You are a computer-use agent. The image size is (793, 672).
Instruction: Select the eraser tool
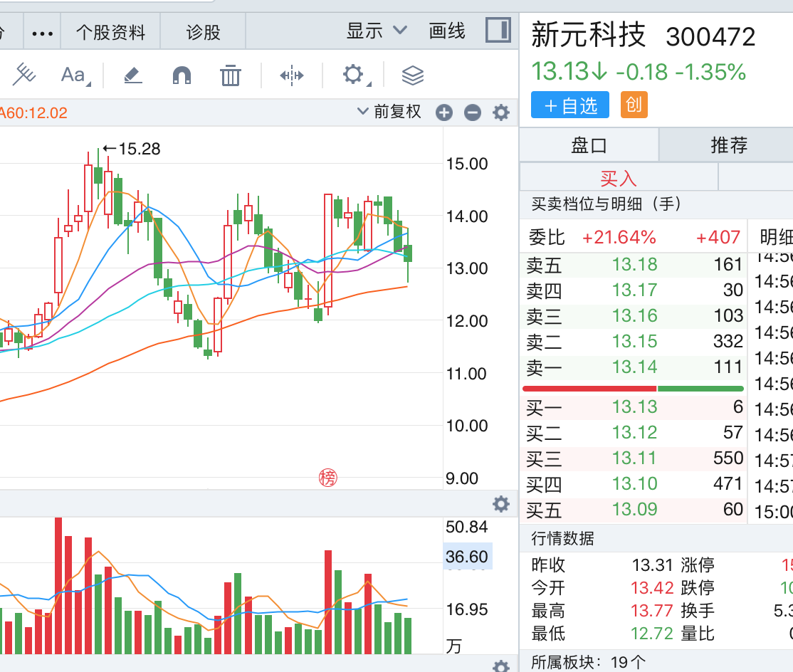click(x=132, y=75)
